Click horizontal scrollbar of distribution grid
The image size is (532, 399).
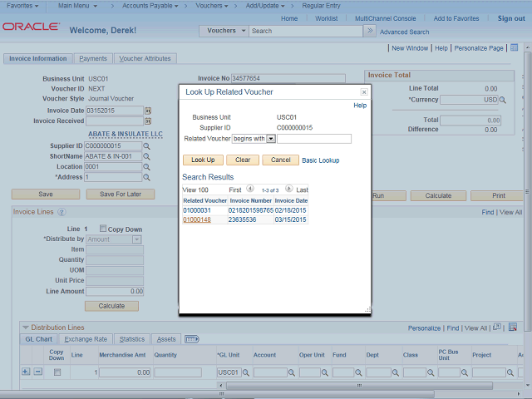[359, 386]
